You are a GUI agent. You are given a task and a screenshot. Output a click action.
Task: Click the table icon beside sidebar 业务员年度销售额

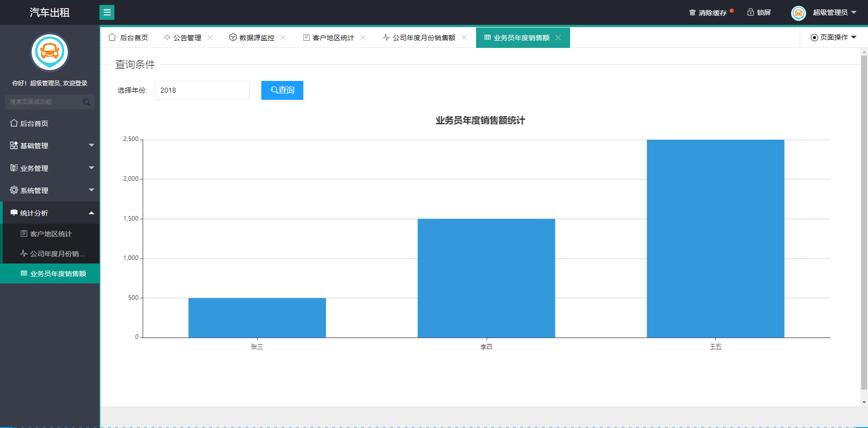pyautogui.click(x=24, y=273)
